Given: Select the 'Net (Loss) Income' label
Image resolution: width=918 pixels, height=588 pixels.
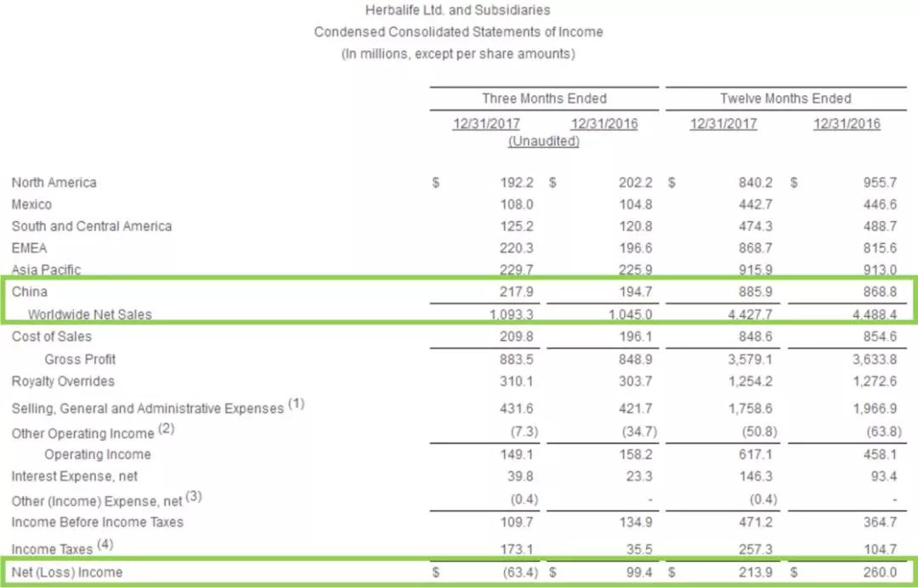Looking at the screenshot, I should [67, 572].
